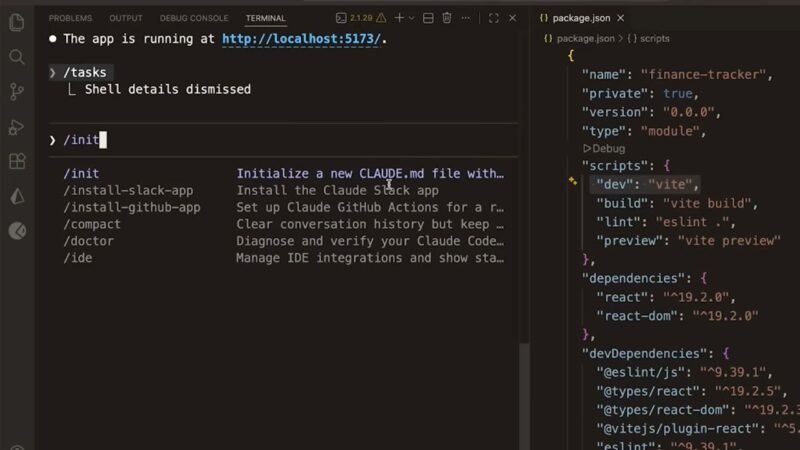Open Run and Debug view
Viewport: 800px width, 450px height.
tap(16, 127)
